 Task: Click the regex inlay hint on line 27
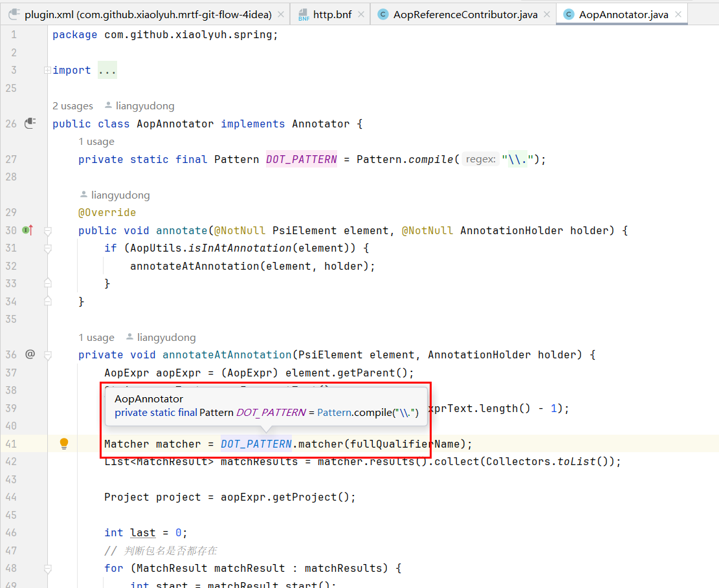480,158
